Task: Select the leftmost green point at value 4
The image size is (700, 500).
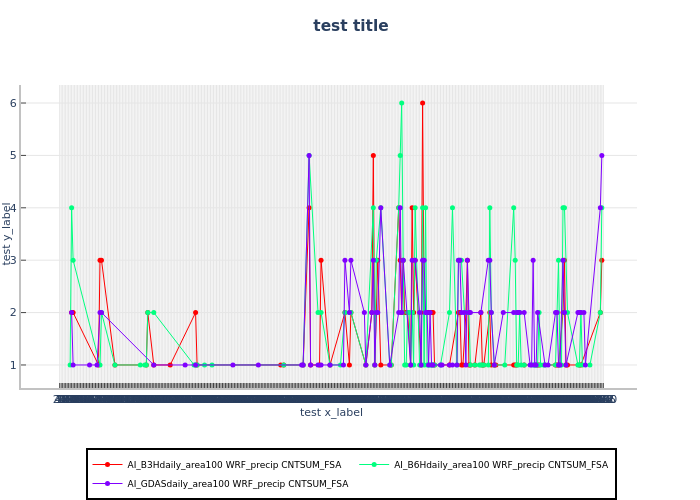Action: 71,208
